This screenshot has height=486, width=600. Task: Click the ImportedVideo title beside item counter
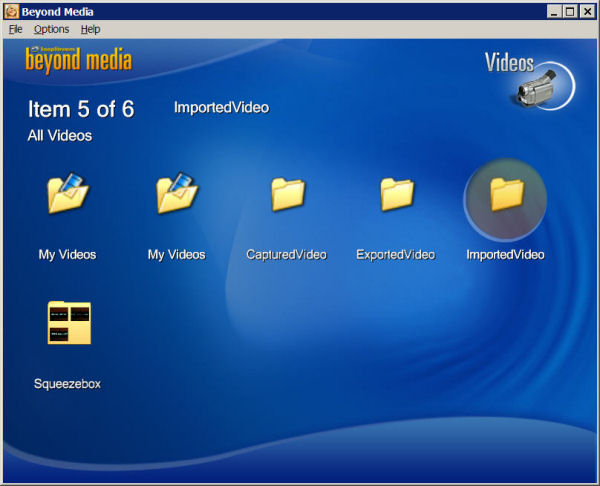(221, 108)
